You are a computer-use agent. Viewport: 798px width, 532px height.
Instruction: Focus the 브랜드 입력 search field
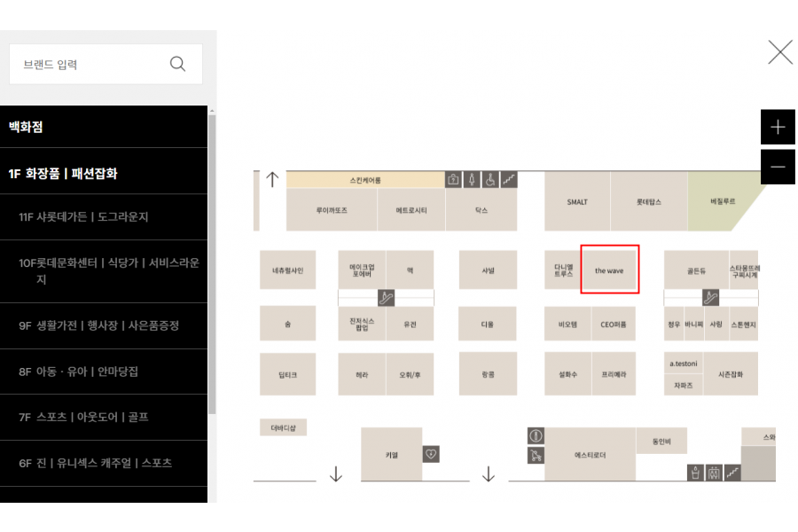[106, 64]
